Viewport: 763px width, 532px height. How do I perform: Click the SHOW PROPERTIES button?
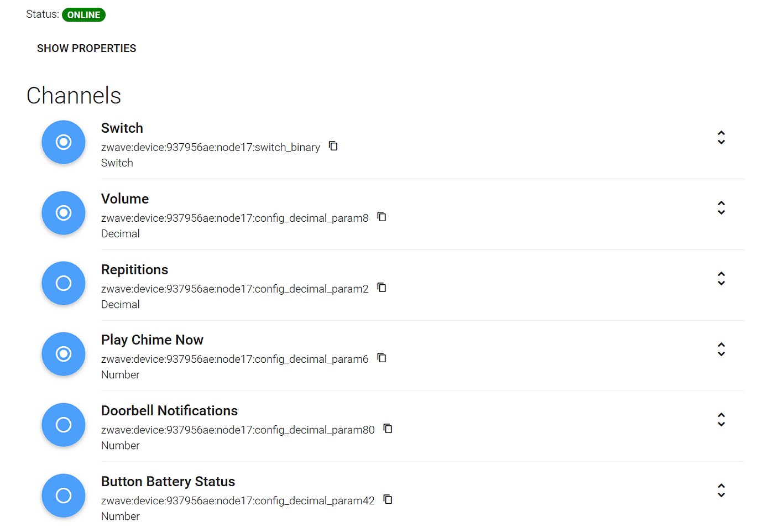[x=86, y=48]
